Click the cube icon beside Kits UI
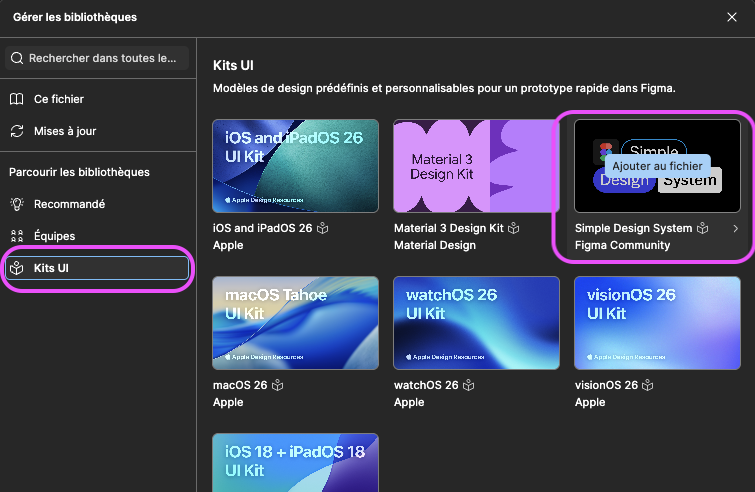 (17, 268)
